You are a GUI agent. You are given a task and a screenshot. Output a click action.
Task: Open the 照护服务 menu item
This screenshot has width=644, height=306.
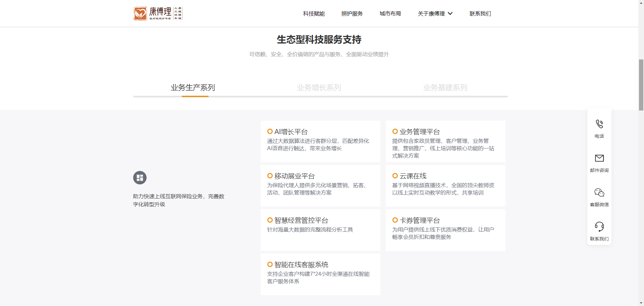[x=352, y=13]
